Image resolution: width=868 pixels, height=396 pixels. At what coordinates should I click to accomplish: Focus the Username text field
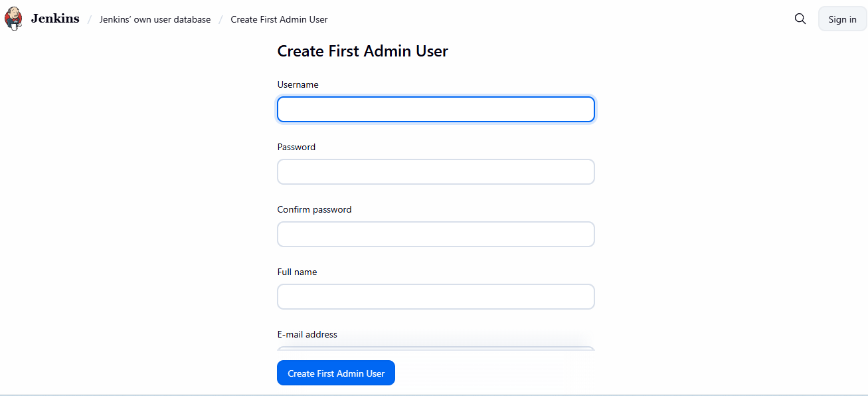pos(436,110)
